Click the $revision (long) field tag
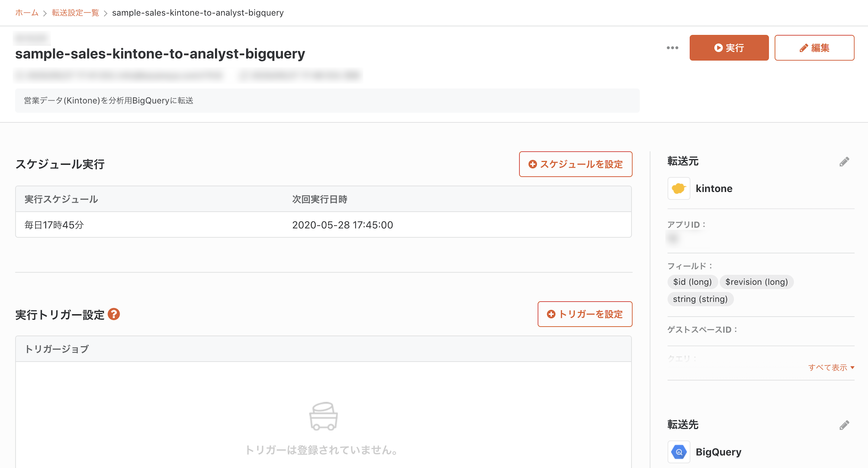This screenshot has height=468, width=868. 756,282
